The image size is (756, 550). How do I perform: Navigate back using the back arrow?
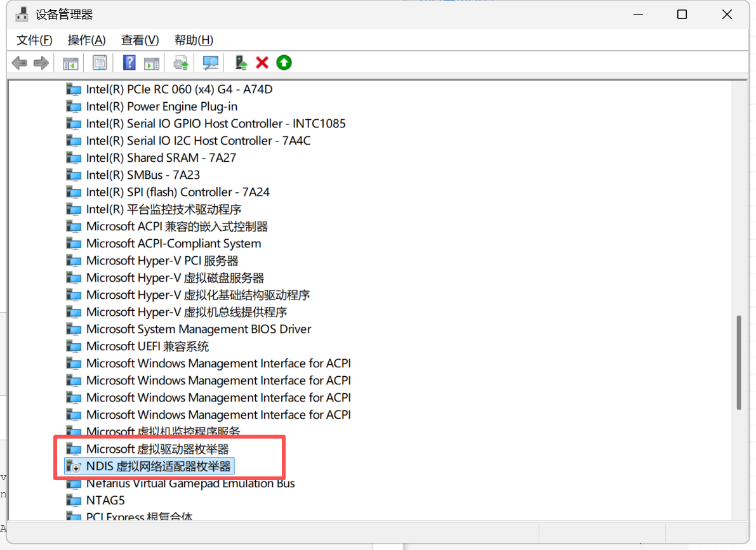tap(19, 62)
